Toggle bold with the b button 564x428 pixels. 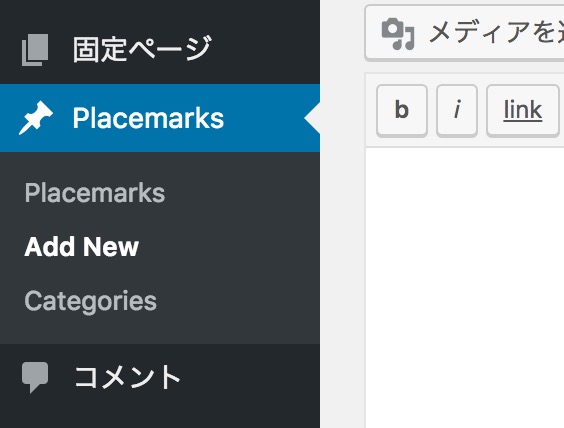click(x=402, y=110)
